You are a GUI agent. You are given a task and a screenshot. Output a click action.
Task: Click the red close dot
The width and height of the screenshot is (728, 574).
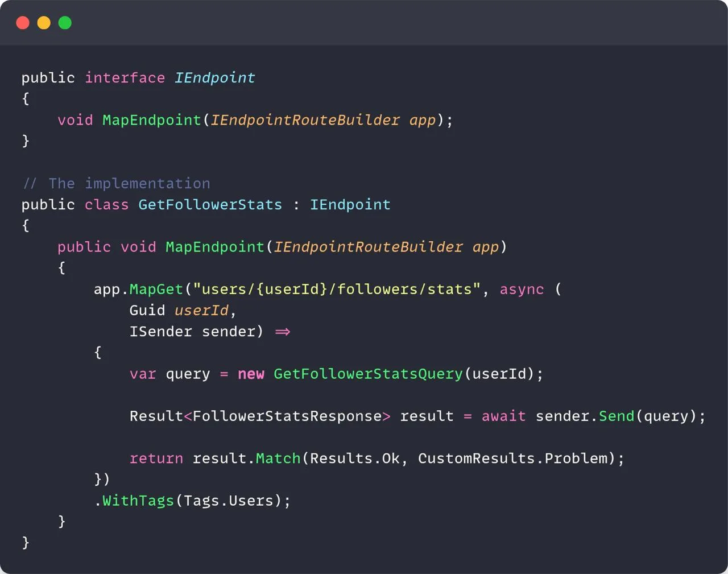(23, 23)
